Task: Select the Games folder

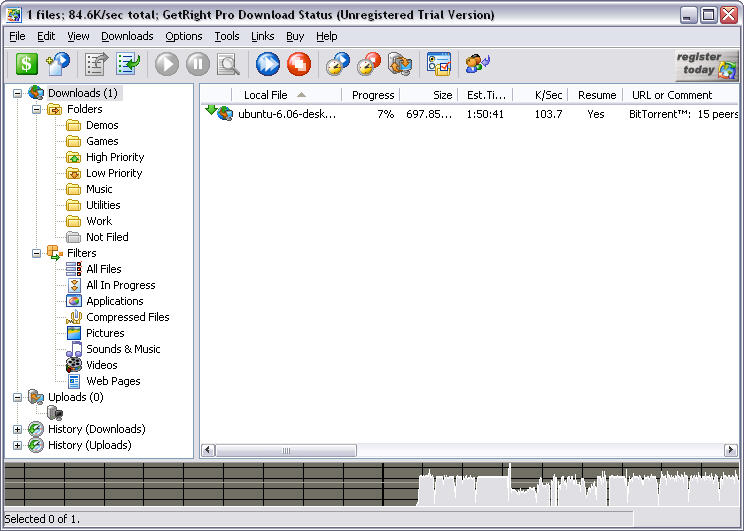Action: (x=102, y=141)
